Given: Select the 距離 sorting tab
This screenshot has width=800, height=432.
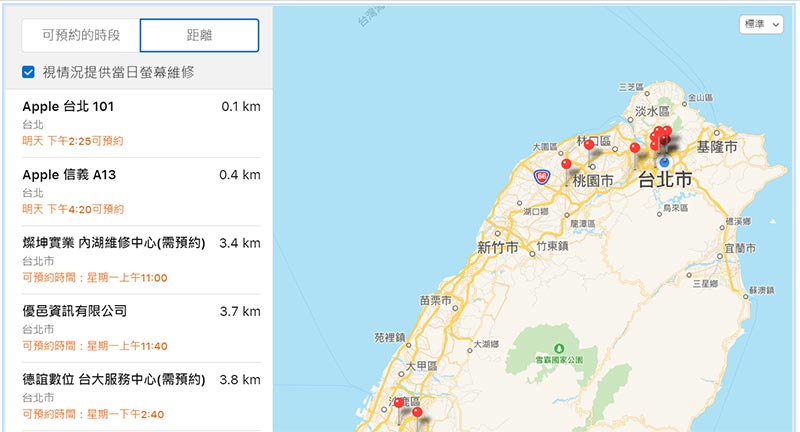Looking at the screenshot, I should pyautogui.click(x=199, y=35).
